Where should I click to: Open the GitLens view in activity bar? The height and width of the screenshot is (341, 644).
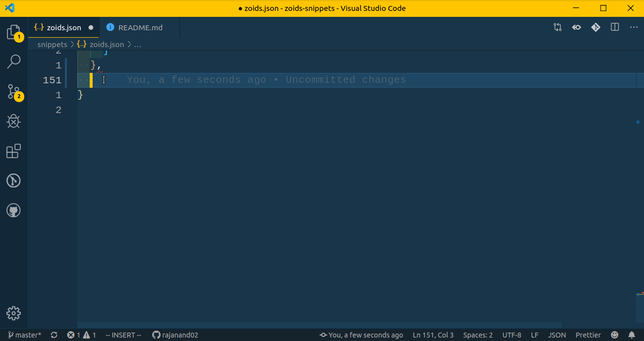[x=14, y=181]
